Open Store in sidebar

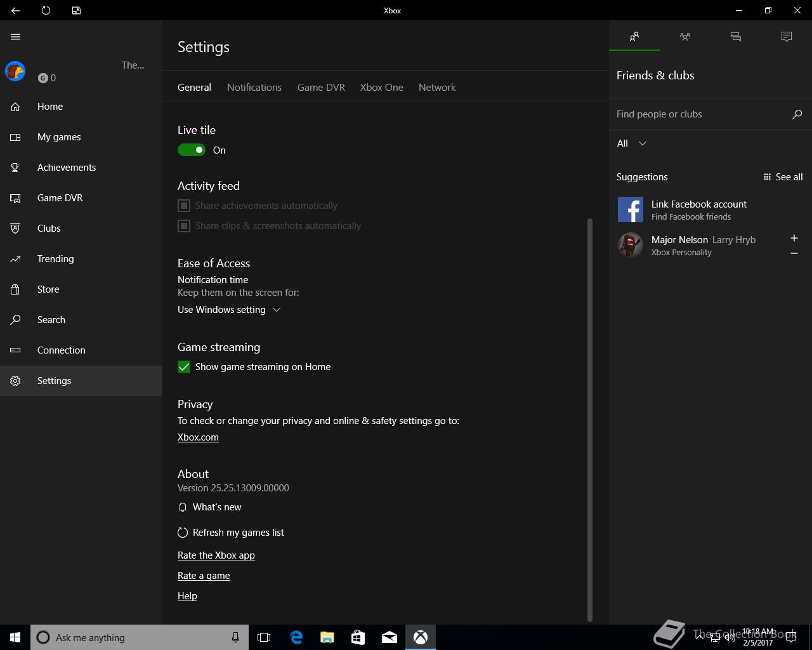(x=81, y=289)
